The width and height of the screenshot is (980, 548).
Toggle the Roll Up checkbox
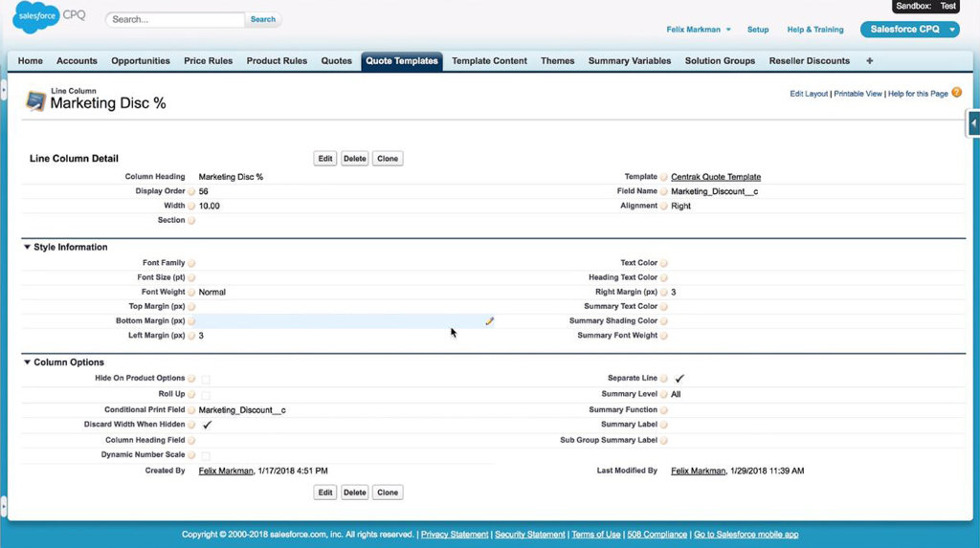click(206, 395)
